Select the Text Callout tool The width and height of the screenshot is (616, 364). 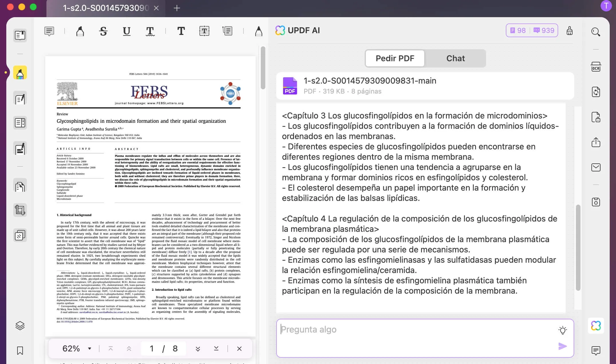coord(227,31)
